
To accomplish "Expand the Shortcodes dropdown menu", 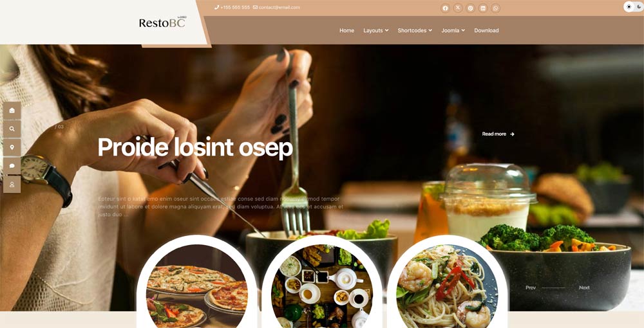I will 415,30.
